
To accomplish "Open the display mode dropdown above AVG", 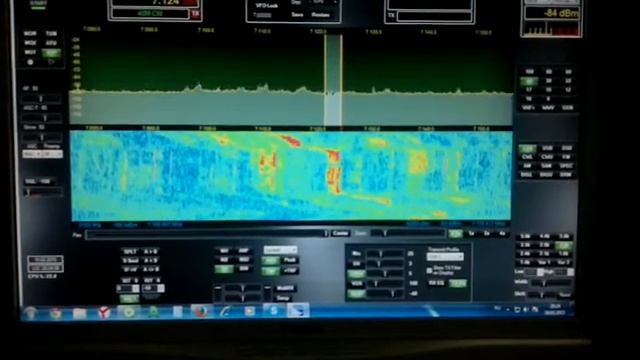I will 280,250.
